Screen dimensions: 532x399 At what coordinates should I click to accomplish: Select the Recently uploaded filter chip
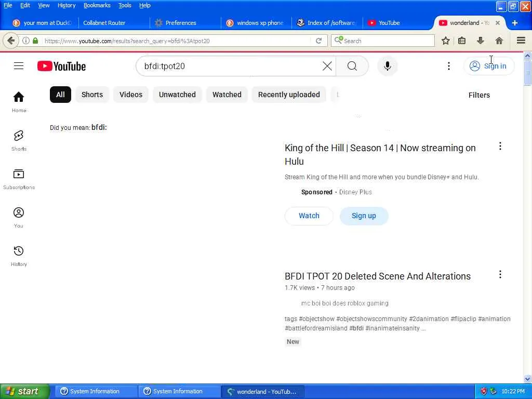pos(289,95)
